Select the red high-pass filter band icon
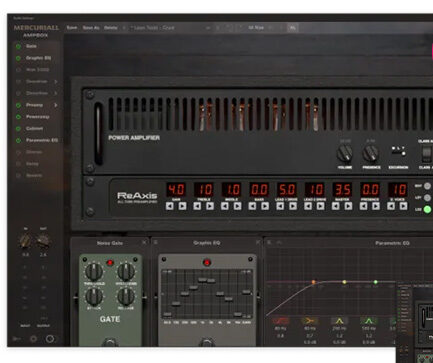The image size is (433, 363). click(281, 321)
